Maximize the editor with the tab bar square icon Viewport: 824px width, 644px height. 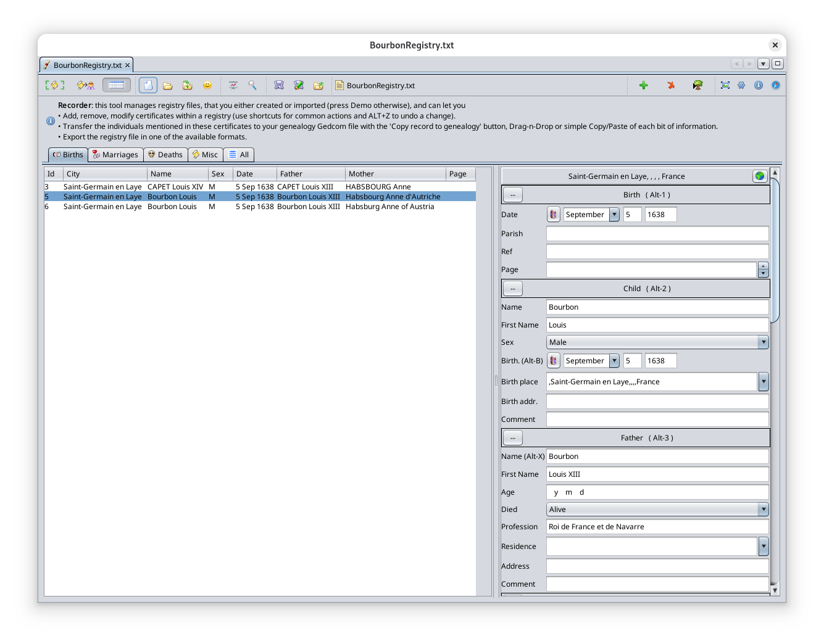pos(778,64)
